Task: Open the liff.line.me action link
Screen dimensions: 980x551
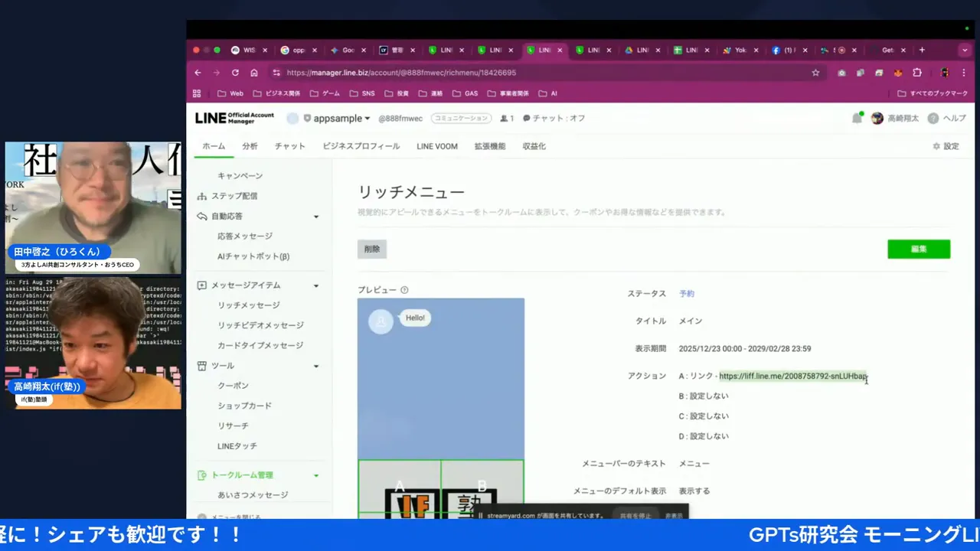Action: [x=792, y=376]
